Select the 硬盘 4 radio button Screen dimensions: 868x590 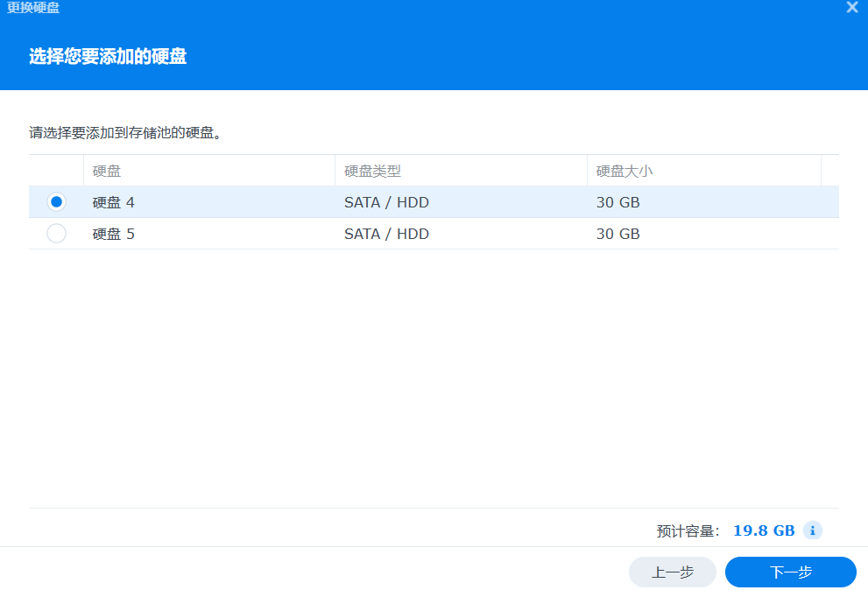click(x=56, y=202)
